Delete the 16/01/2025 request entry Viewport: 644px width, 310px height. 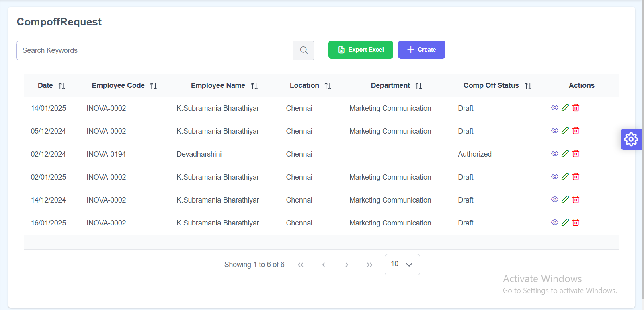pyautogui.click(x=576, y=222)
